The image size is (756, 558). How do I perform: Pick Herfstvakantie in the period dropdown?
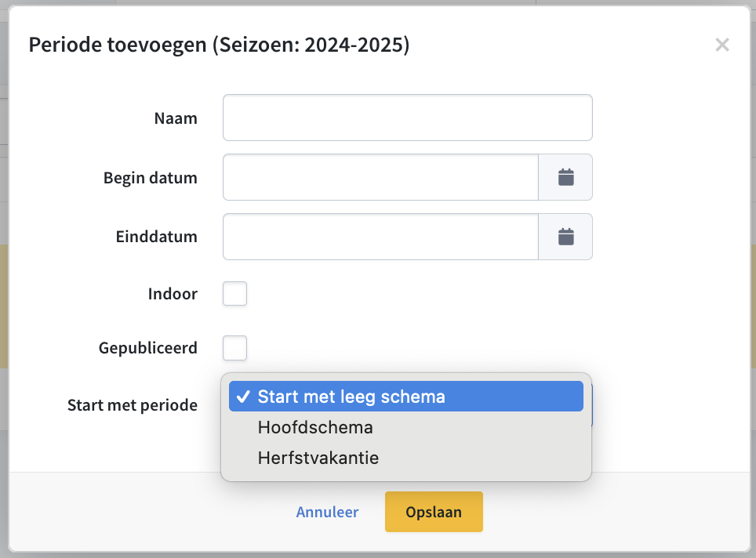point(406,458)
